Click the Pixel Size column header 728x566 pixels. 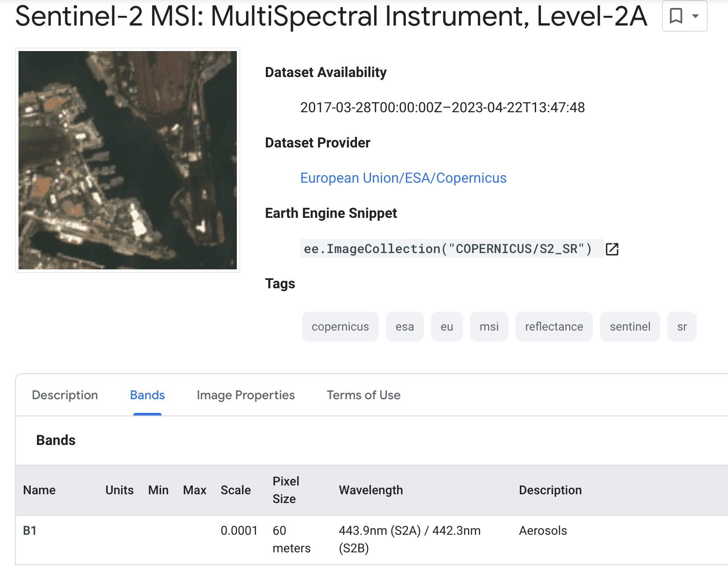pos(286,490)
